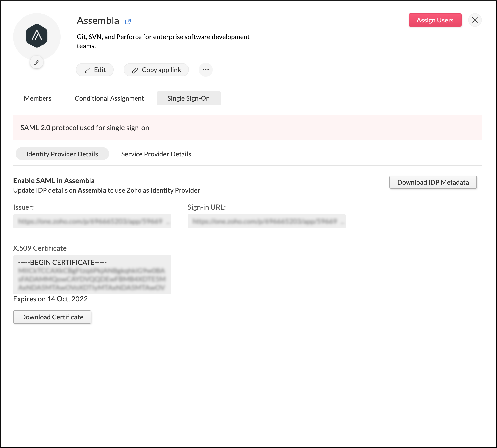Show Identity Provider Details

click(x=62, y=154)
